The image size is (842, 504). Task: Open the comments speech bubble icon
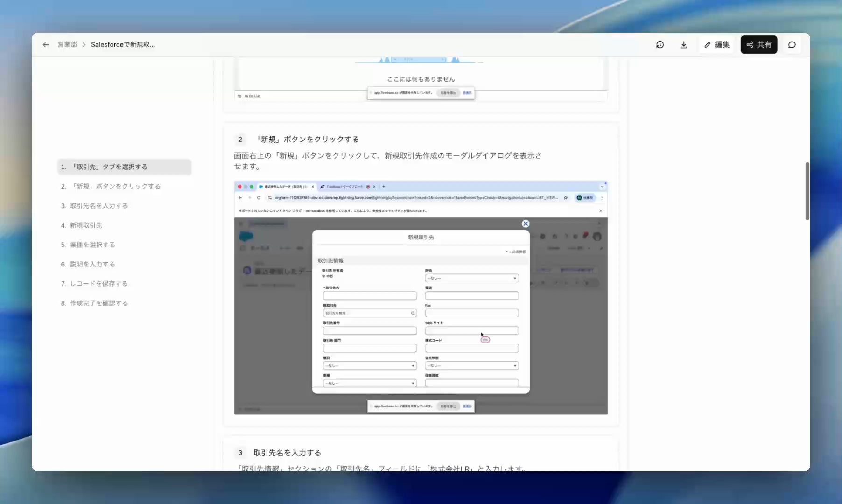(x=792, y=45)
